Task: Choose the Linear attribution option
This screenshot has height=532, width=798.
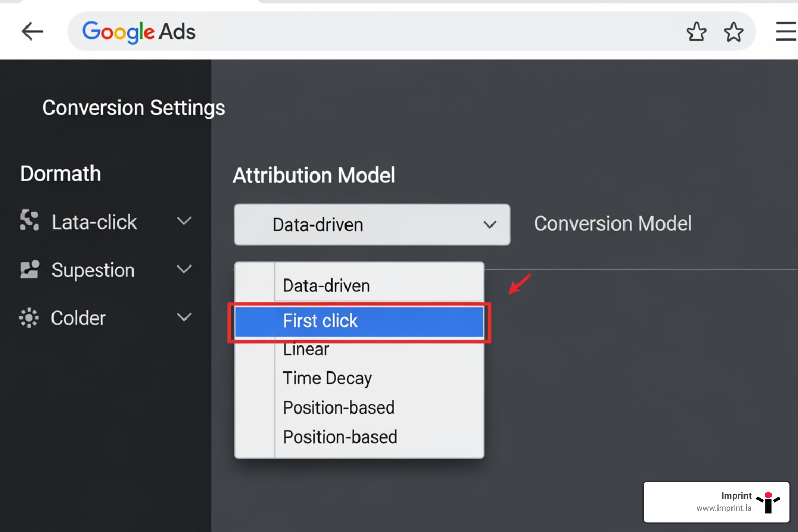Action: (x=305, y=349)
